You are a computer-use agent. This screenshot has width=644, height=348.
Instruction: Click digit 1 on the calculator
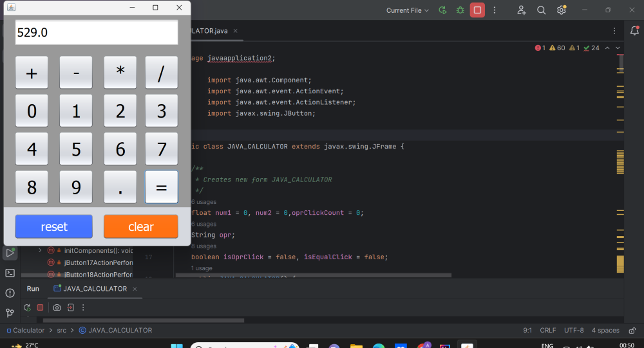(x=76, y=111)
